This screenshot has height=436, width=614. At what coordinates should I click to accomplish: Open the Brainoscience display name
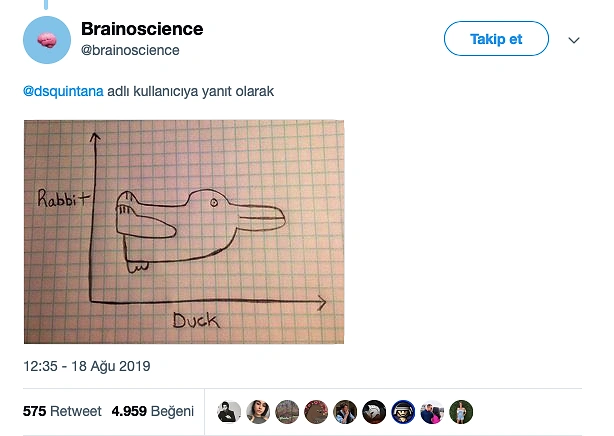click(x=142, y=29)
